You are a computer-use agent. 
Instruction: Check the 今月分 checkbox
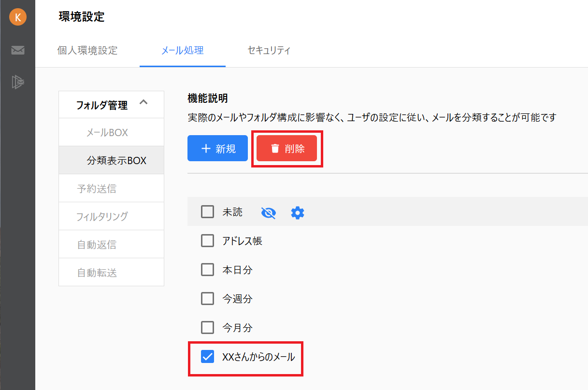pos(207,328)
